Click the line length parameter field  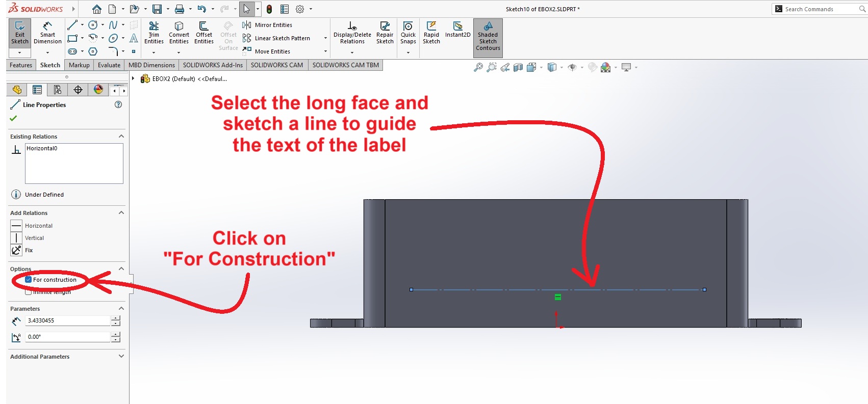pos(68,320)
